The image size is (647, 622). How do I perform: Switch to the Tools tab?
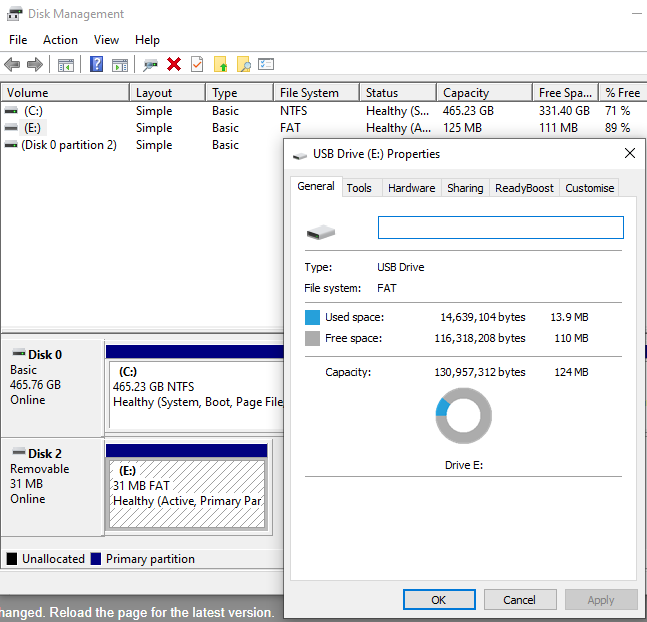(359, 188)
